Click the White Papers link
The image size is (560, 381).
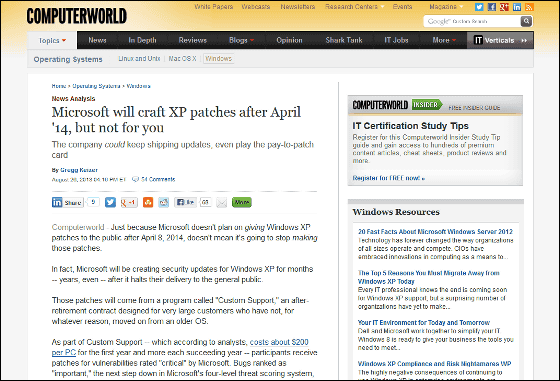coord(214,7)
